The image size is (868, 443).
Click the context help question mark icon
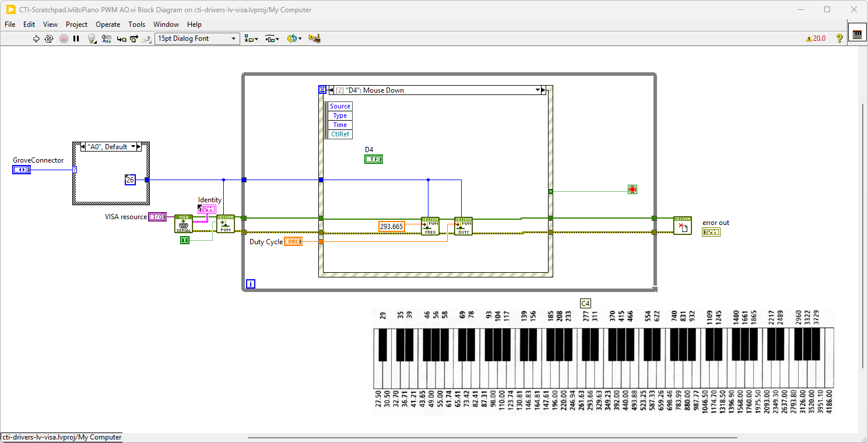pos(839,38)
